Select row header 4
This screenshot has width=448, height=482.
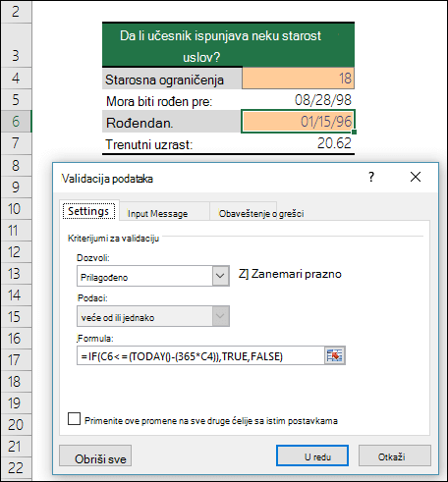pyautogui.click(x=16, y=79)
